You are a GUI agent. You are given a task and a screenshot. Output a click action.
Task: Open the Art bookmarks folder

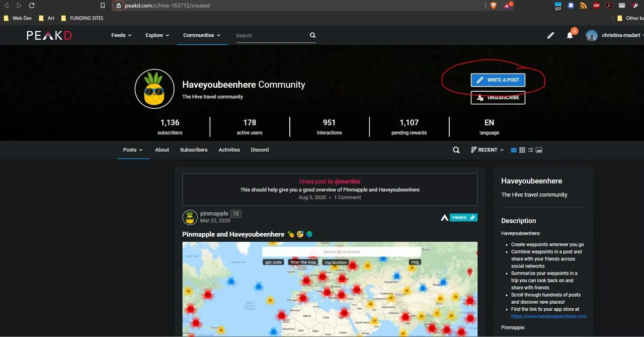pos(47,18)
